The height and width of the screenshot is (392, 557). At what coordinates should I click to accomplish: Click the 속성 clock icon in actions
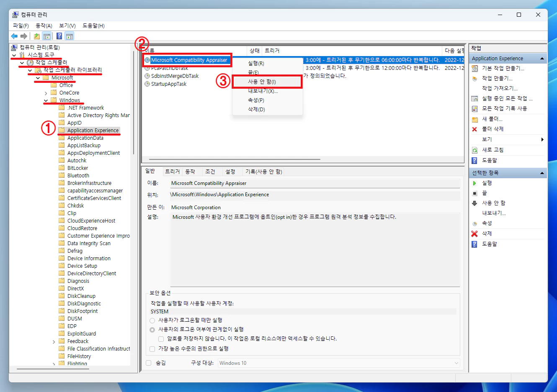(x=474, y=223)
